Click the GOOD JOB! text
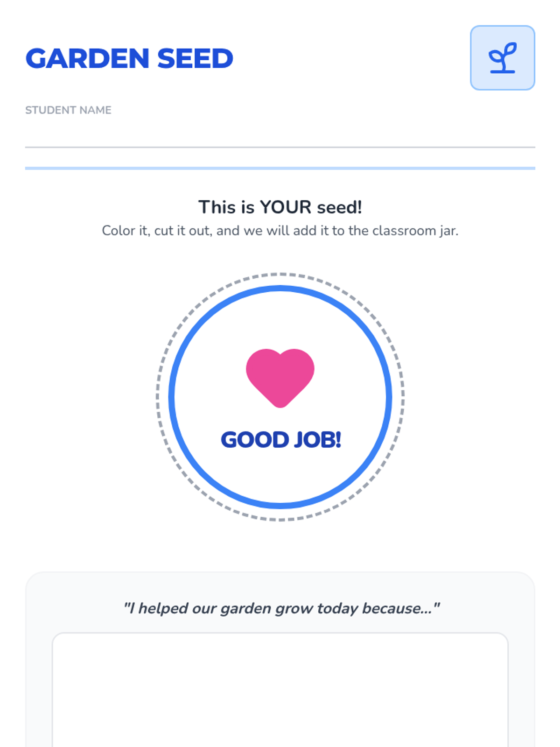Image resolution: width=560 pixels, height=747 pixels. pyautogui.click(x=280, y=440)
